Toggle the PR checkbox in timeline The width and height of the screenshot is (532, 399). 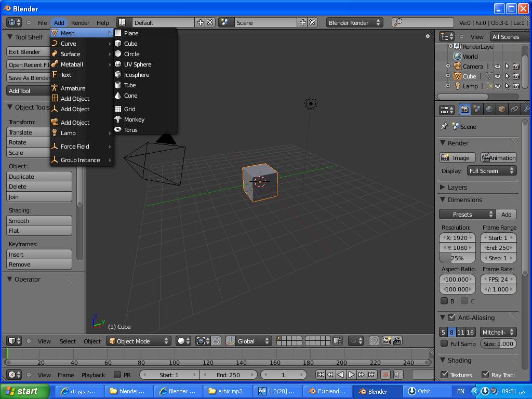(x=117, y=375)
